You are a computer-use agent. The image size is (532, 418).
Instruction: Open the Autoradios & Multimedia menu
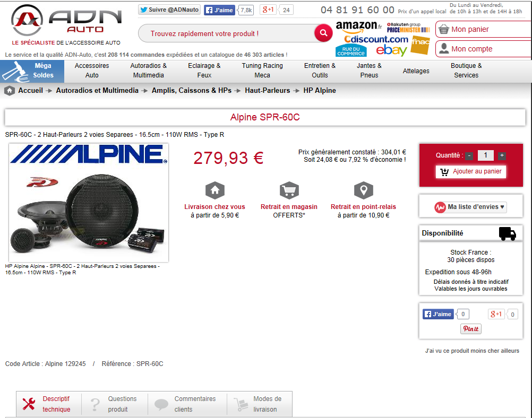148,71
